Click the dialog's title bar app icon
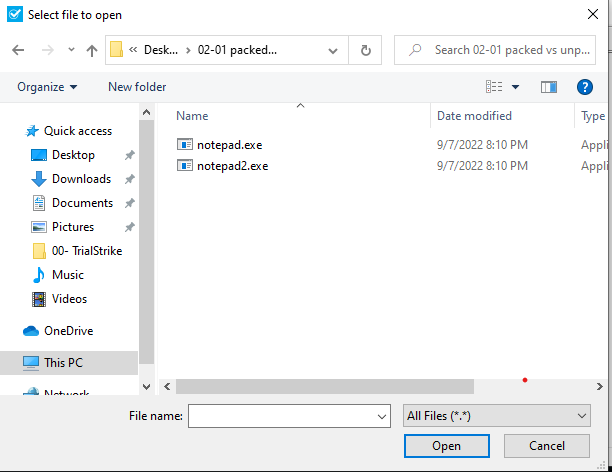The height and width of the screenshot is (472, 612). coord(15,14)
